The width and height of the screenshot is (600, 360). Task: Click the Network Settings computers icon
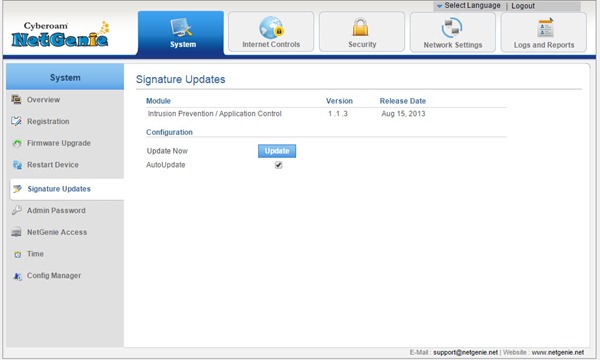pos(452,28)
